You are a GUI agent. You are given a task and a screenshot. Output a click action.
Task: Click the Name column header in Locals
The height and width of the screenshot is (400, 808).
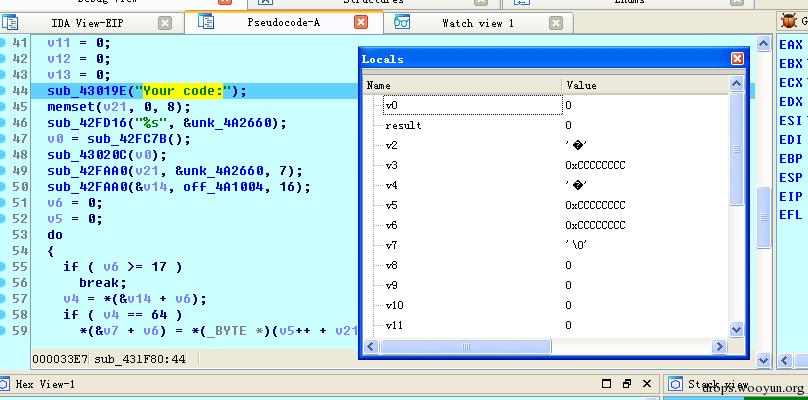click(463, 85)
